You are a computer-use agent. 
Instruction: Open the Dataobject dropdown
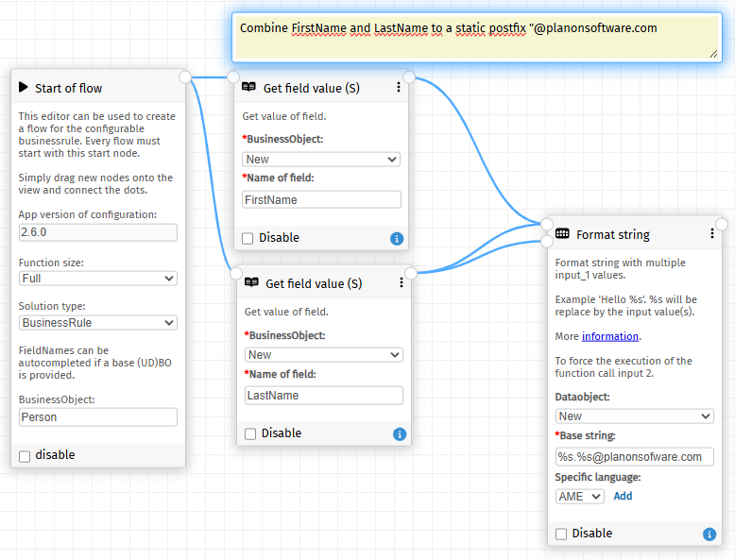(x=634, y=416)
